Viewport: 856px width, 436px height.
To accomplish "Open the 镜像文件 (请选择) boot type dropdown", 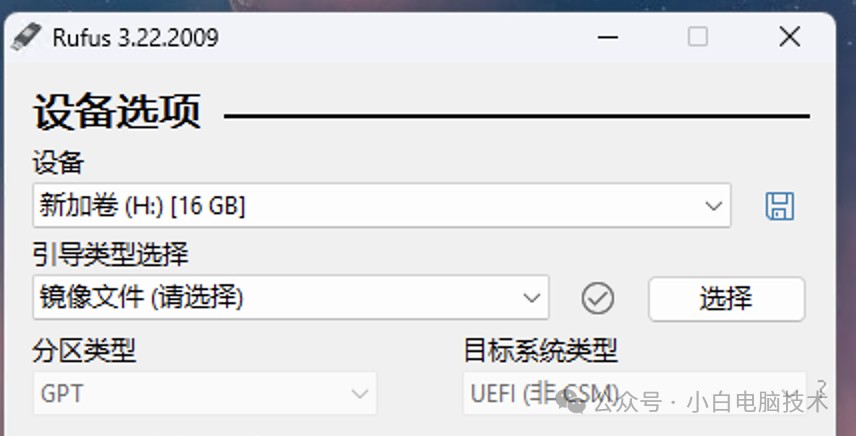I will pos(290,297).
